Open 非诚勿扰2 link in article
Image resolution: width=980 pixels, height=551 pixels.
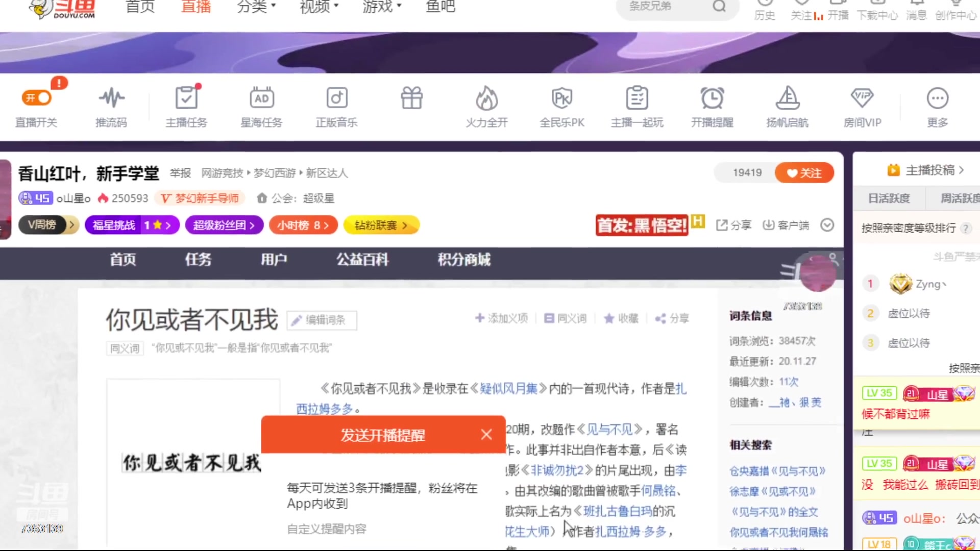click(x=557, y=470)
